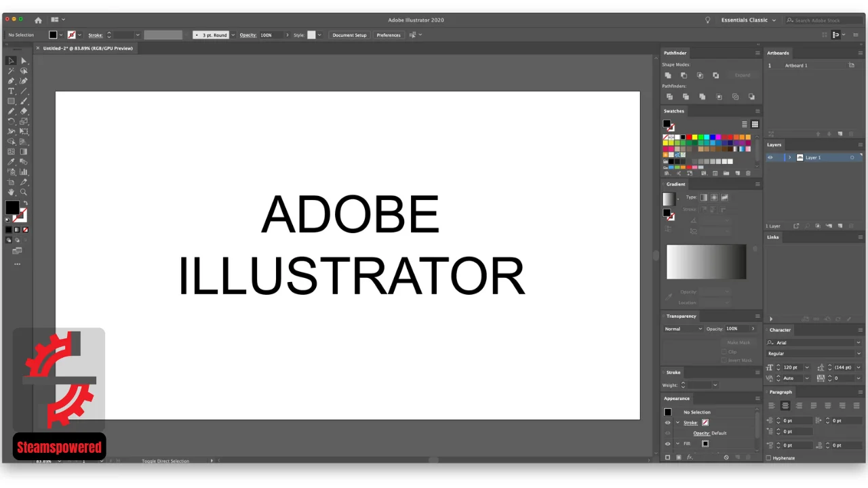Select the Selection tool arrow
The width and height of the screenshot is (868, 488).
click(11, 60)
